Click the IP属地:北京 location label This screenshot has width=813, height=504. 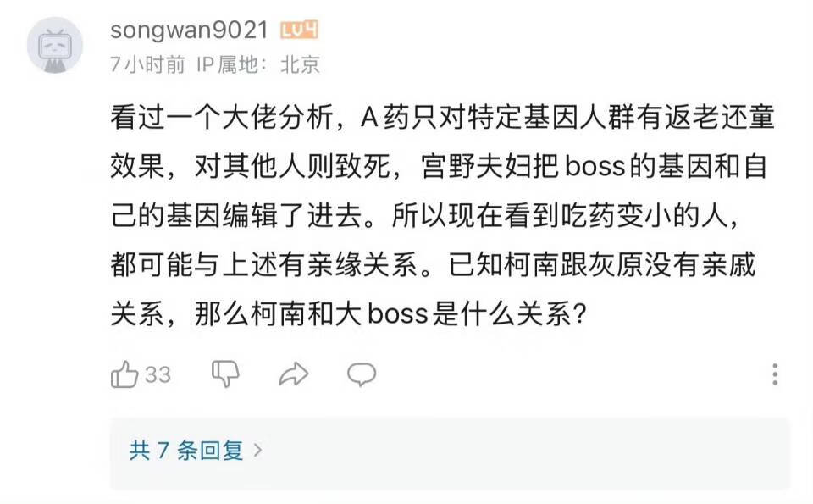coord(258,64)
